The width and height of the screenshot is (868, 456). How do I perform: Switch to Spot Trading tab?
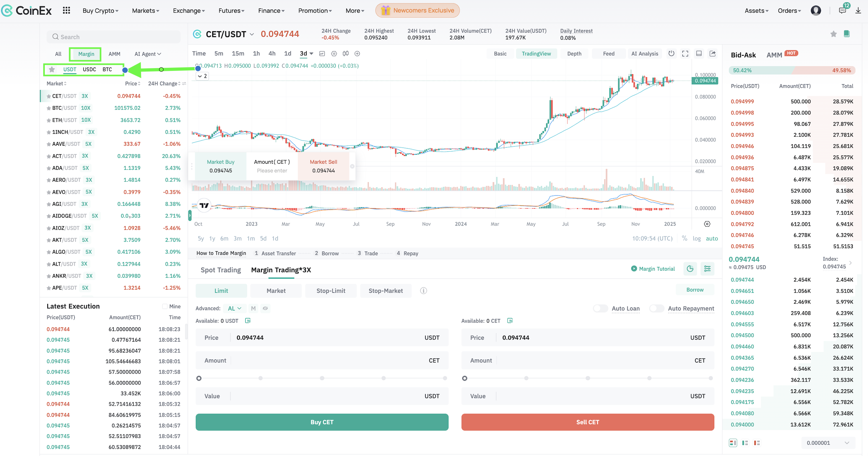point(221,270)
